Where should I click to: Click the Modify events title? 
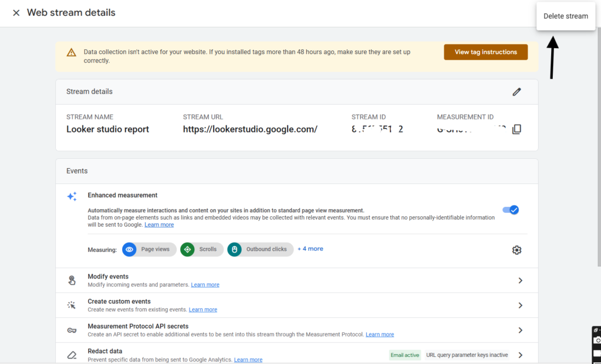tap(108, 276)
